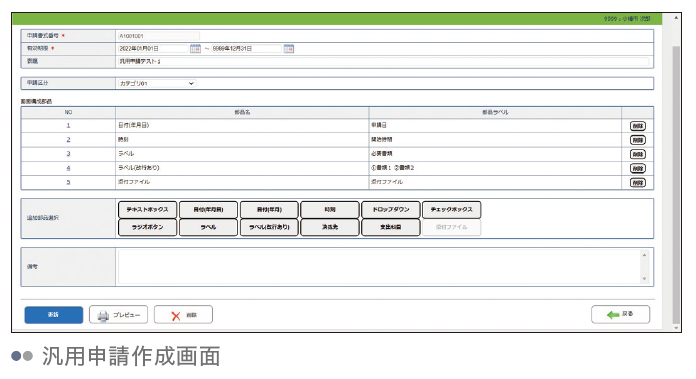
Task: Delete the 申請日 row
Action: [x=638, y=126]
